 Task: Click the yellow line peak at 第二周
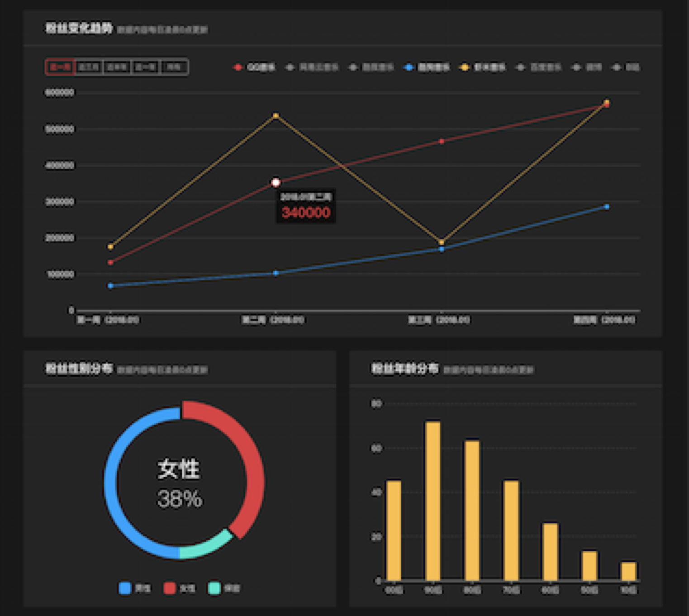point(276,116)
